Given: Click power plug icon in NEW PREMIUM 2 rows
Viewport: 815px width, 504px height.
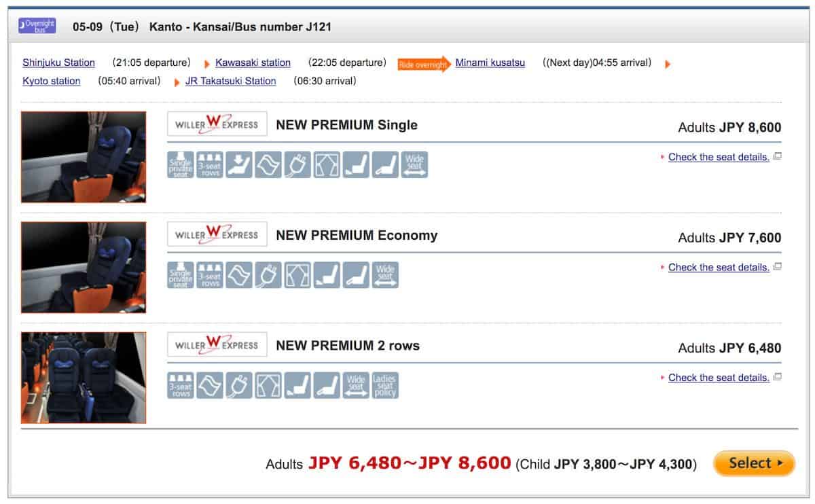Looking at the screenshot, I should pos(238,385).
